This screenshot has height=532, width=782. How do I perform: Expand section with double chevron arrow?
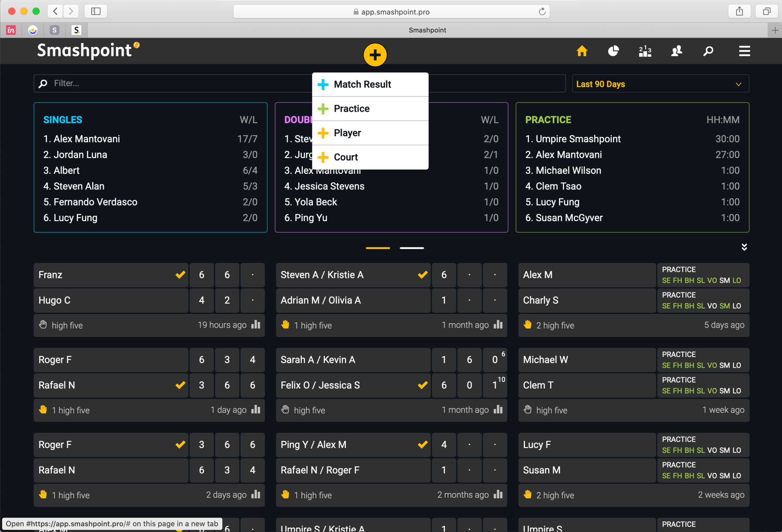tap(744, 247)
